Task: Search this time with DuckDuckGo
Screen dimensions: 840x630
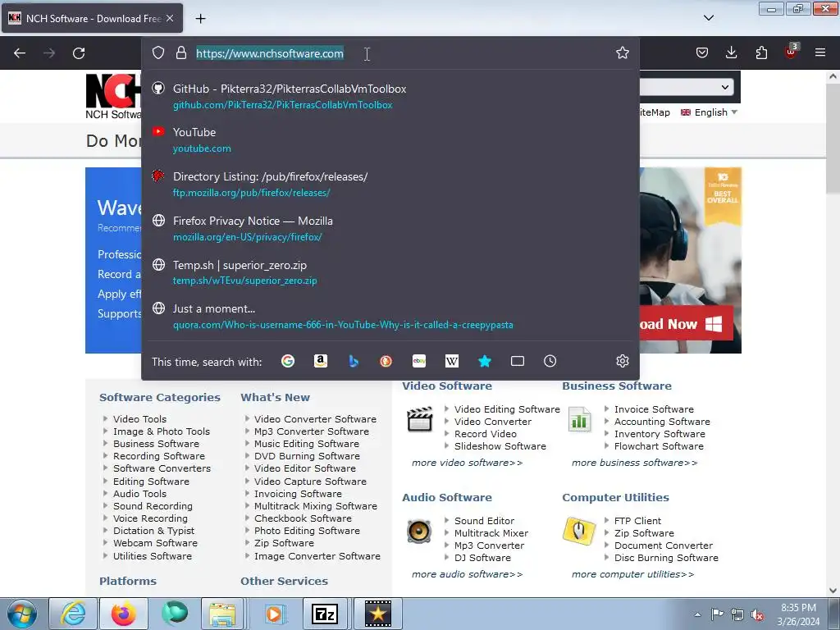Action: (x=386, y=361)
